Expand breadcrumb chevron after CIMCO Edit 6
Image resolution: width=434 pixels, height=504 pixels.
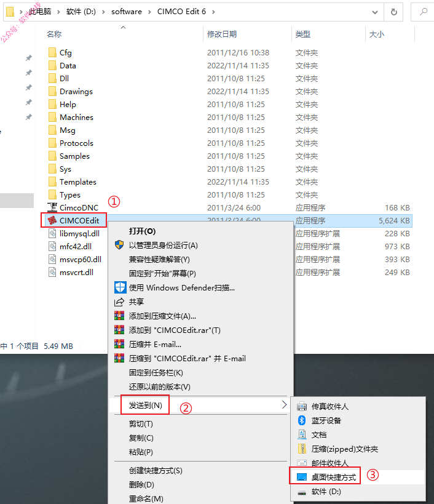213,12
